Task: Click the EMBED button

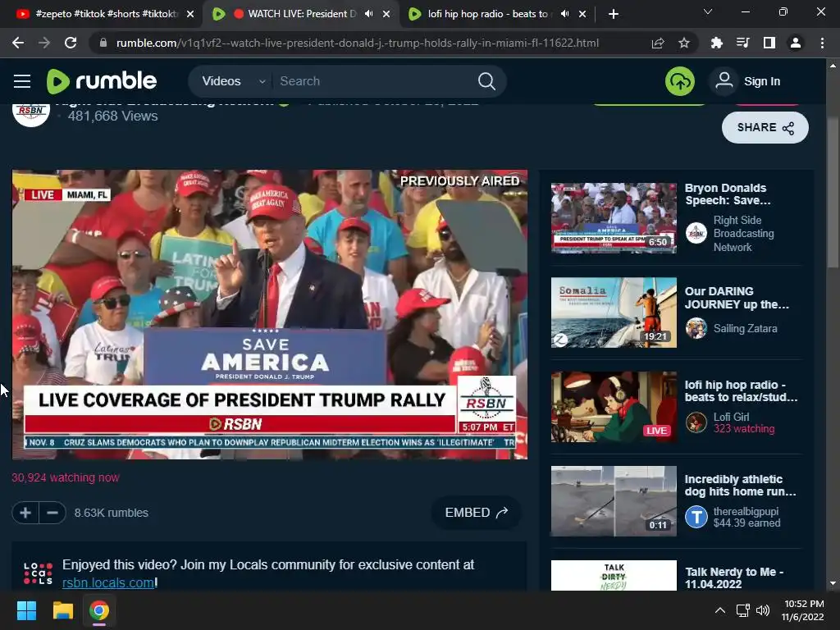Action: click(477, 513)
